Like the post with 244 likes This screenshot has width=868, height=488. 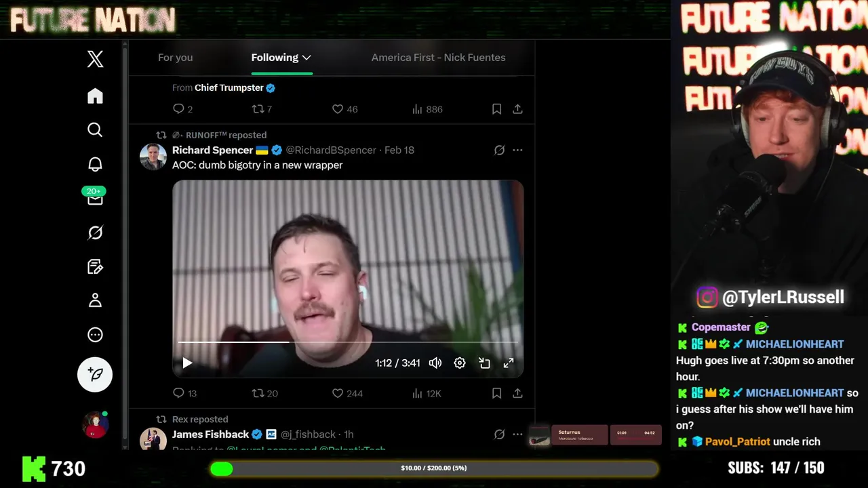(x=347, y=393)
